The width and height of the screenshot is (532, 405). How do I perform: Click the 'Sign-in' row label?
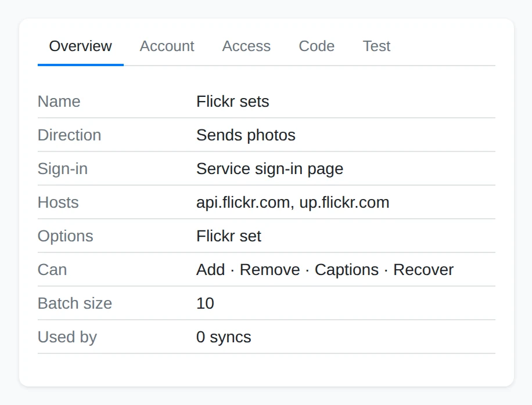click(x=63, y=168)
